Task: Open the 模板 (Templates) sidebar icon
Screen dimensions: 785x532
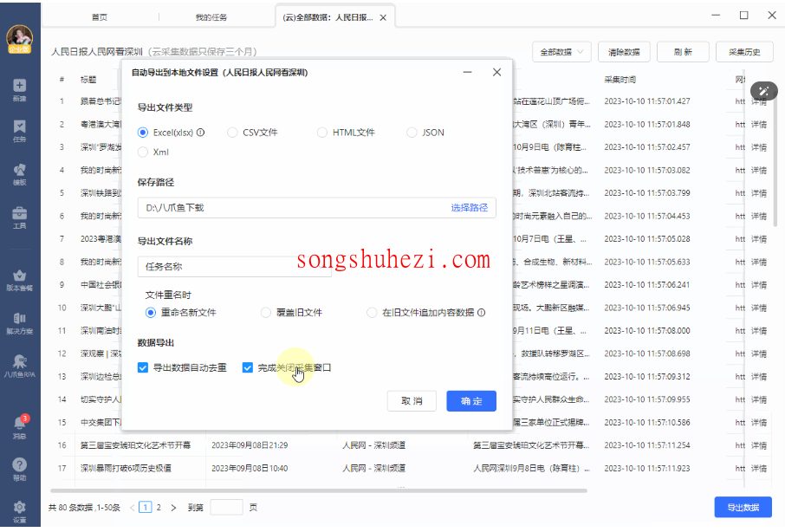Action: (x=20, y=174)
